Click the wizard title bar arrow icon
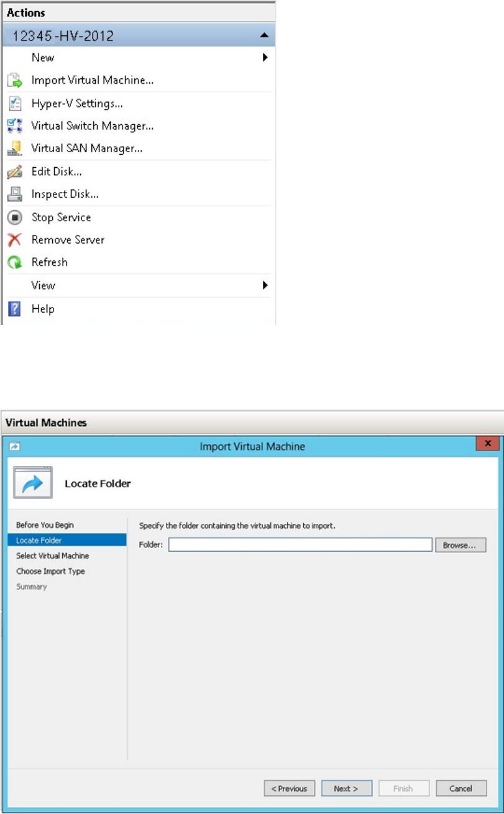The width and height of the screenshot is (504, 814). coord(14,446)
